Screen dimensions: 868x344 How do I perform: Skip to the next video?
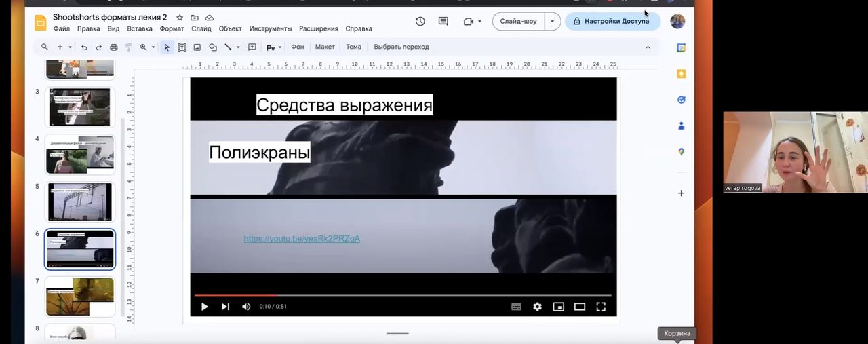click(x=225, y=307)
